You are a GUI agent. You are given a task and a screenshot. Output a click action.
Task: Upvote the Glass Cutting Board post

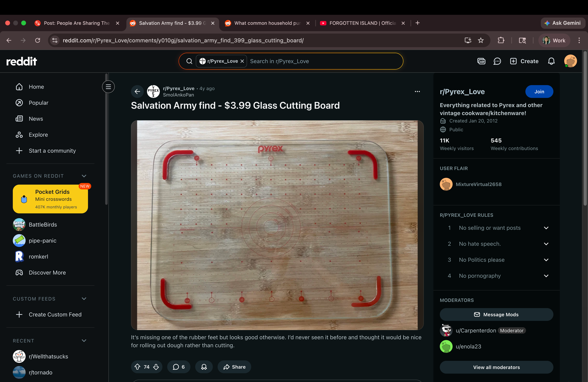[137, 367]
